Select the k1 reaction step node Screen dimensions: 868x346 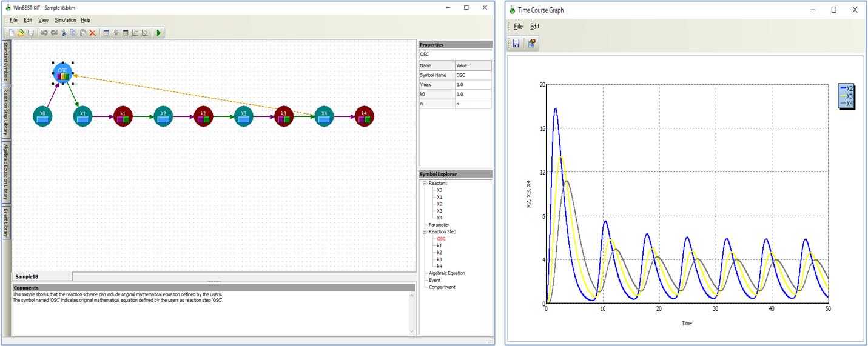(x=123, y=116)
